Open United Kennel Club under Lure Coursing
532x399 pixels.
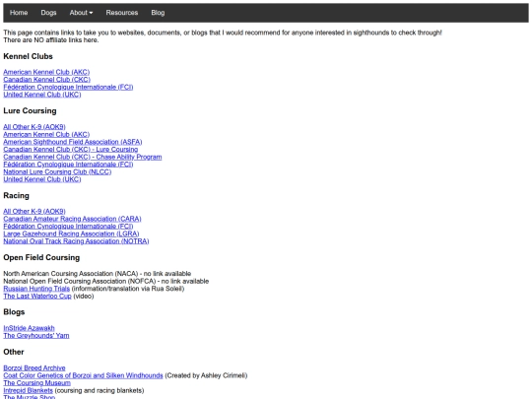(x=42, y=179)
